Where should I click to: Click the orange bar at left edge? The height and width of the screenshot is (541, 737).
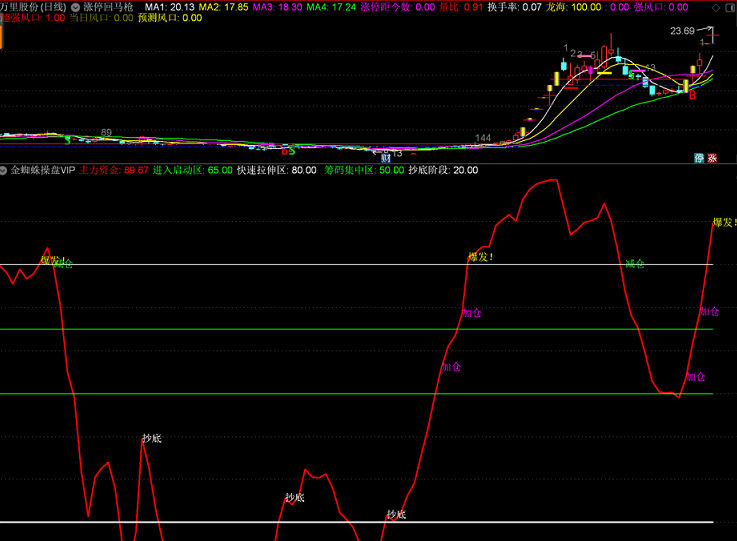[x=1, y=37]
